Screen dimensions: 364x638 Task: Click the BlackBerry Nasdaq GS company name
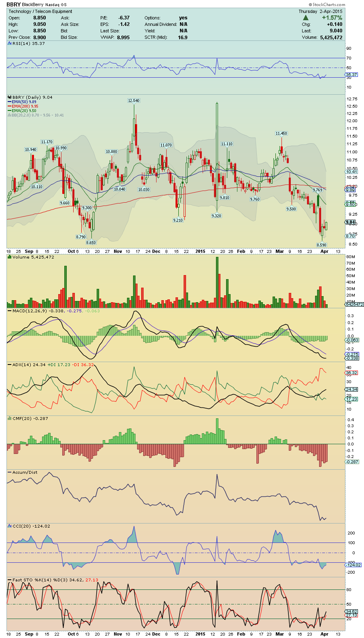pyautogui.click(x=44, y=5)
